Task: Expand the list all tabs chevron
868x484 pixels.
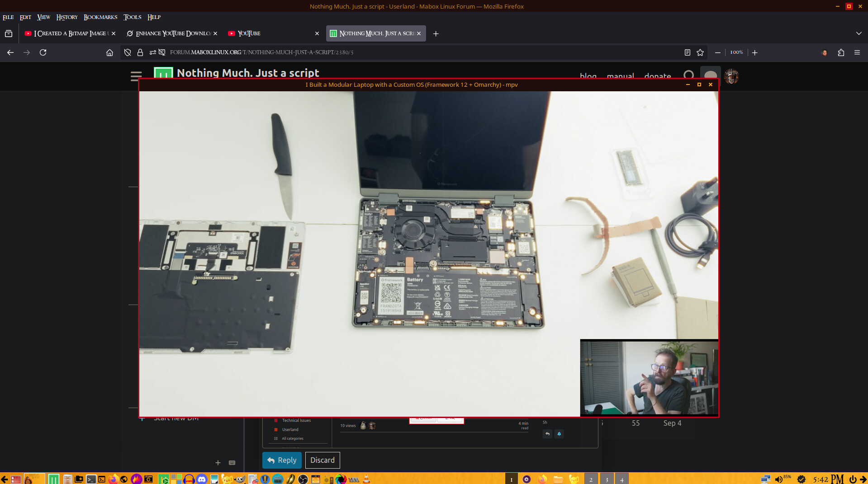Action: (859, 33)
